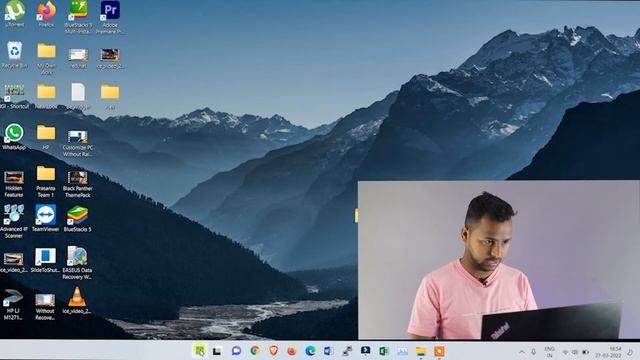Screen dimensions: 640x360
Task: Switch the ENG IN input language
Action: 549,352
